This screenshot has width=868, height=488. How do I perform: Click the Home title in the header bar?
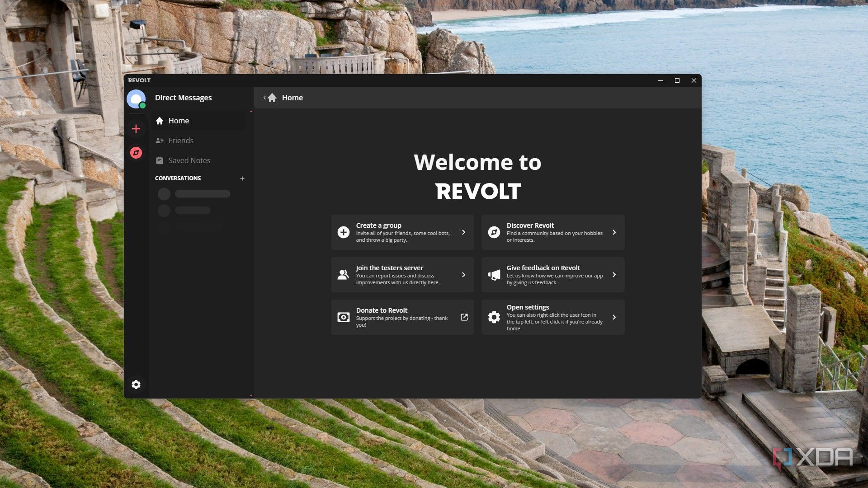pos(292,98)
